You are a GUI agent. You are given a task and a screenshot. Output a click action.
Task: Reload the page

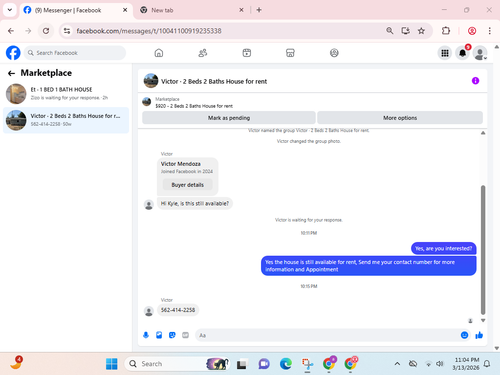tap(46, 31)
